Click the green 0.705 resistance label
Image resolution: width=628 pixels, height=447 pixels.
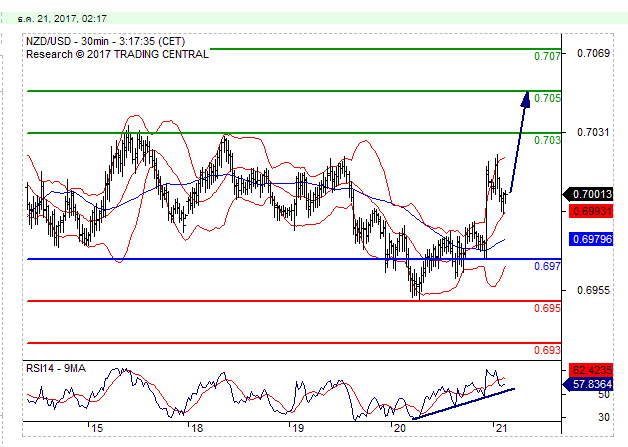tap(547, 98)
